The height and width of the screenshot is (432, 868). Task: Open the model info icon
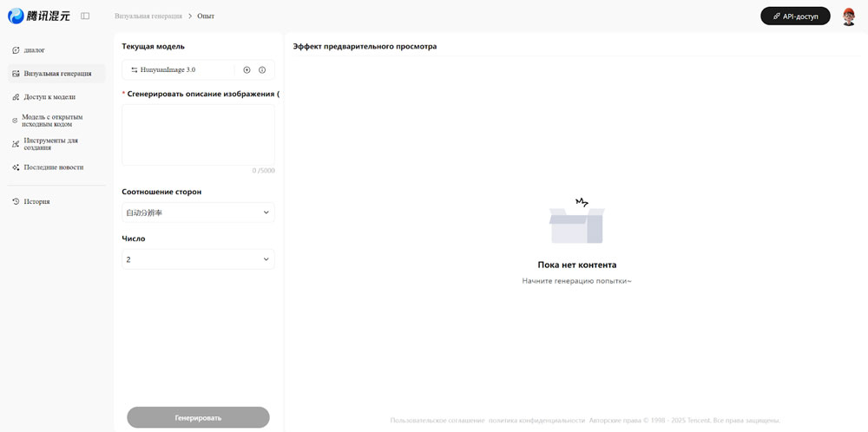(x=262, y=69)
